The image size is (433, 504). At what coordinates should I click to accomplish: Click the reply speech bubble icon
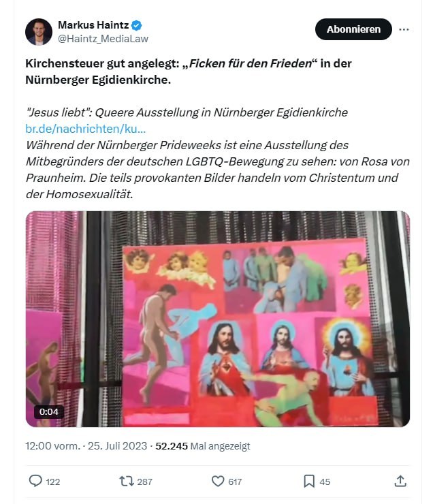[35, 481]
